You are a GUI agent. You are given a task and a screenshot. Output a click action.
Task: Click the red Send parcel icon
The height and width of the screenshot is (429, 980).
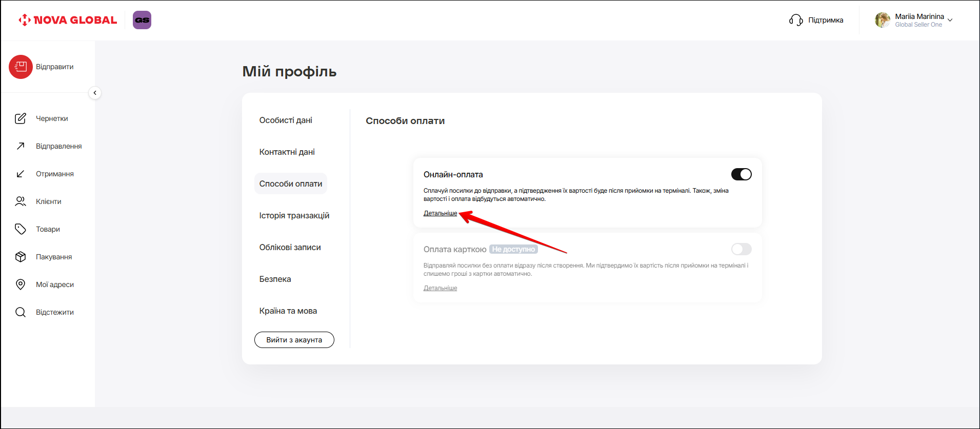click(x=21, y=67)
